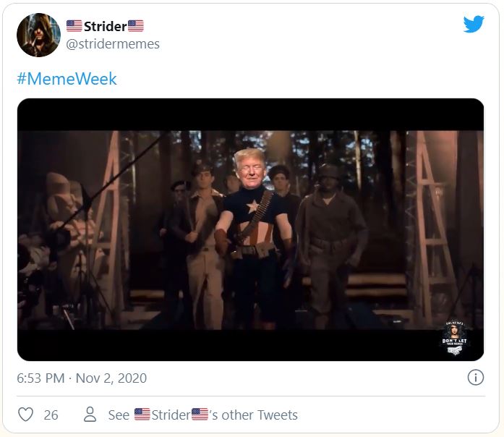Click footer flag emoji after Strider
Viewport: 504px width, 437px height.
pyautogui.click(x=200, y=414)
